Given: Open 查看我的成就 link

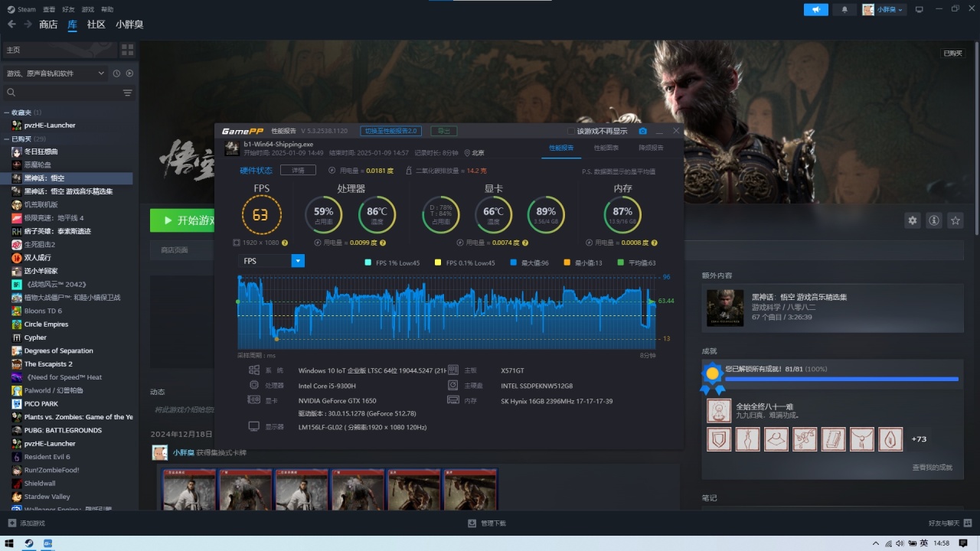Looking at the screenshot, I should click(x=932, y=467).
